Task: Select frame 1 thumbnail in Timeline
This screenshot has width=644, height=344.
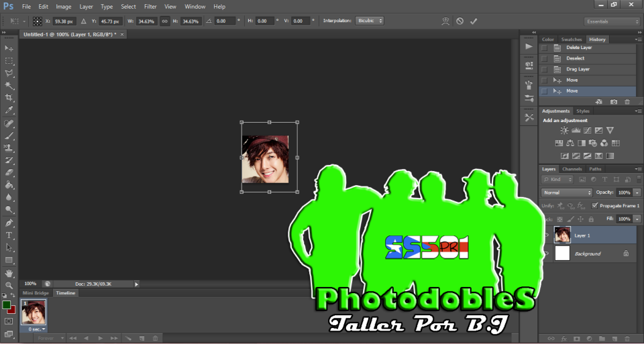Action: click(x=34, y=312)
